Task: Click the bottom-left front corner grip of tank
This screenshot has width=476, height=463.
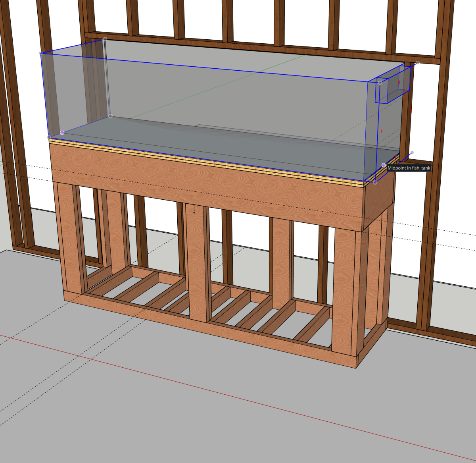Action: (x=49, y=137)
